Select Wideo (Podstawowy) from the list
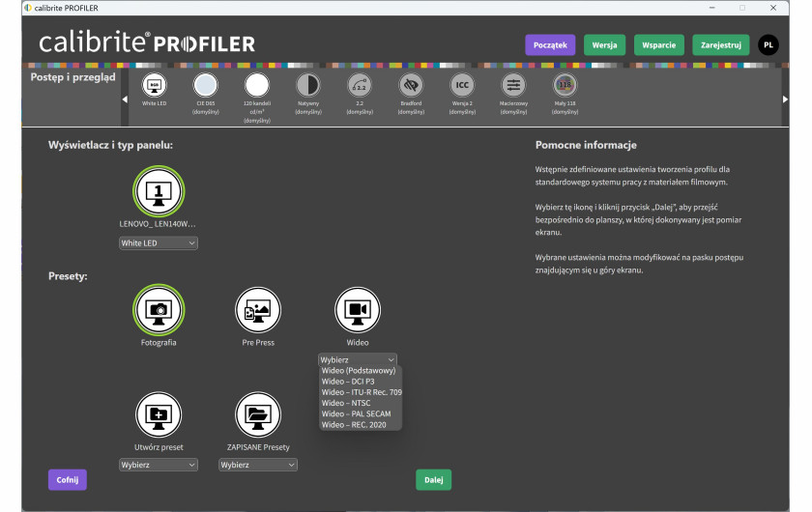This screenshot has width=812, height=512. [361, 371]
